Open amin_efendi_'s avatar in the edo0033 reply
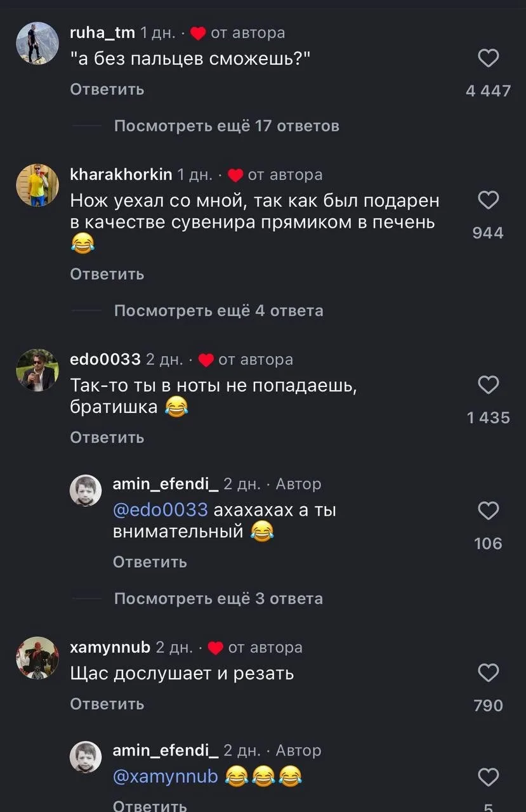The image size is (526, 812). [x=85, y=491]
